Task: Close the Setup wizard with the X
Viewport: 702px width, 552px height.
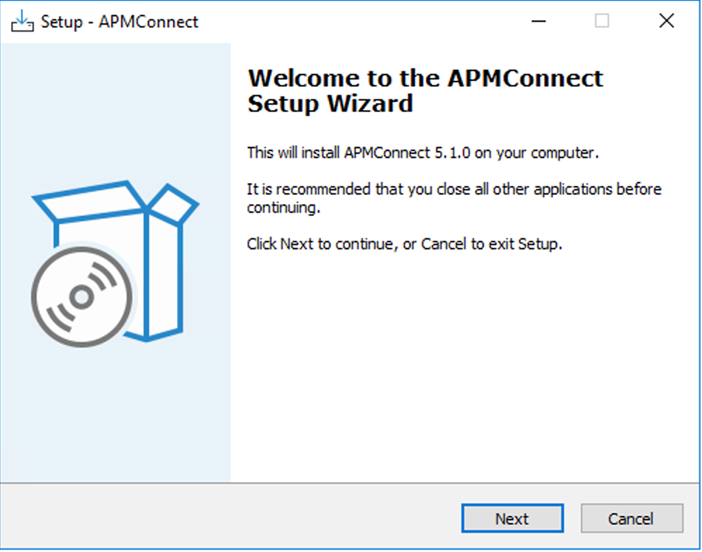Action: pyautogui.click(x=666, y=21)
